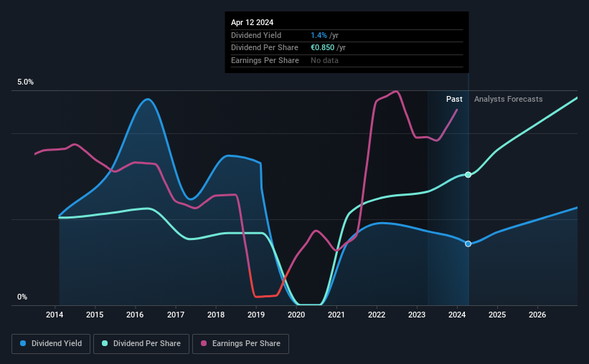Click the 5.0% y-axis label
The image size is (589, 364).
(x=25, y=82)
